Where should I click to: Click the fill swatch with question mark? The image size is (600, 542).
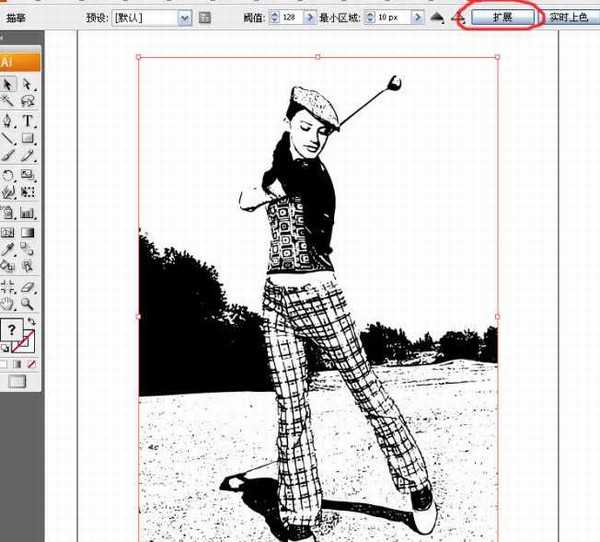click(12, 330)
